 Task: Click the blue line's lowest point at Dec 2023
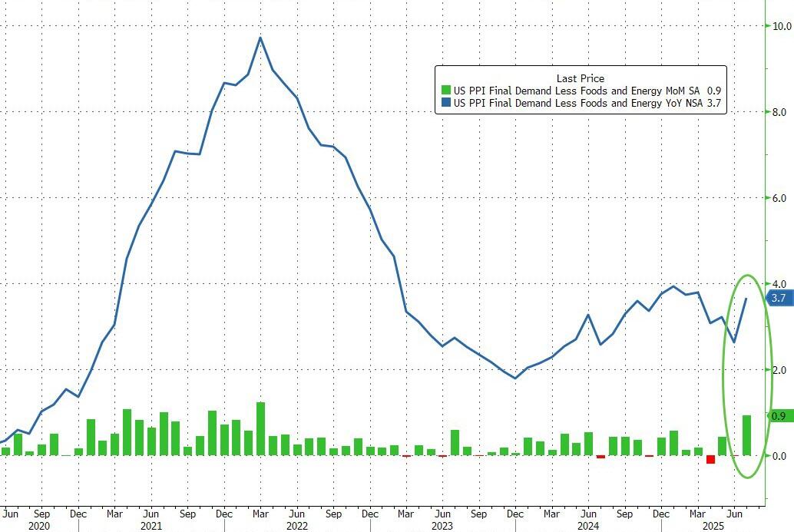pyautogui.click(x=515, y=378)
